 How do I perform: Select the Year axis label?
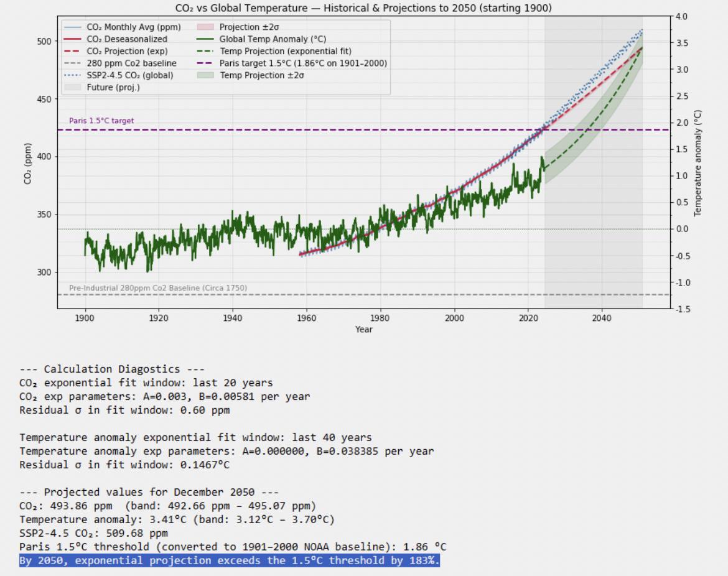364,330
